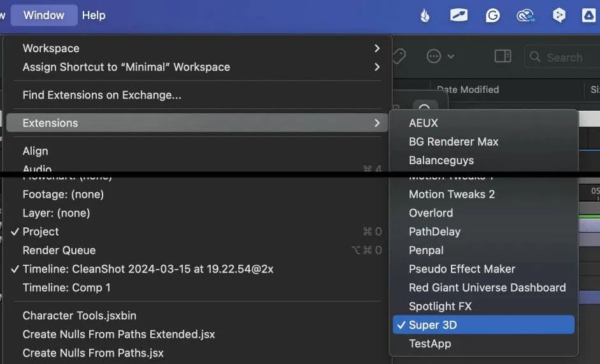Open Spotlight FX extension
The height and width of the screenshot is (364, 600).
pyautogui.click(x=483, y=306)
